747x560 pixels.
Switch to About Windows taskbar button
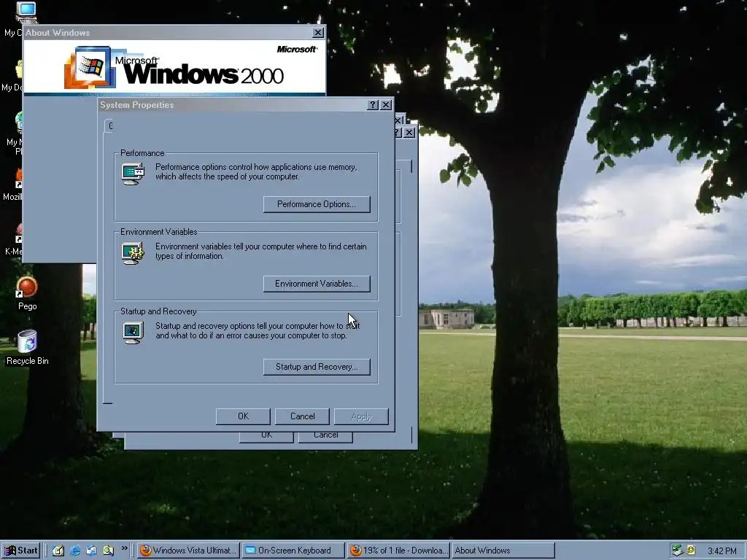pyautogui.click(x=503, y=551)
